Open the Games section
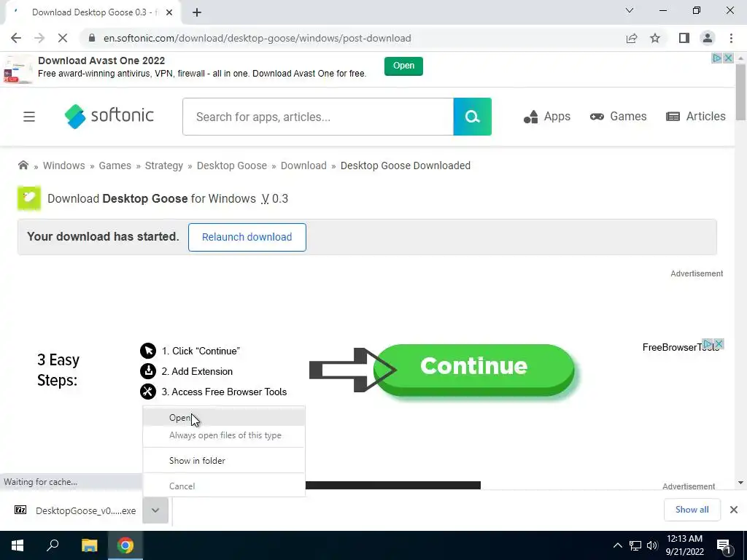Screen dimensions: 747x560 coord(618,117)
